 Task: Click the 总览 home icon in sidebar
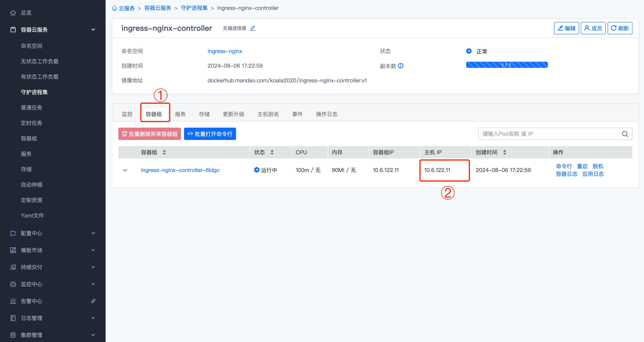pyautogui.click(x=13, y=13)
